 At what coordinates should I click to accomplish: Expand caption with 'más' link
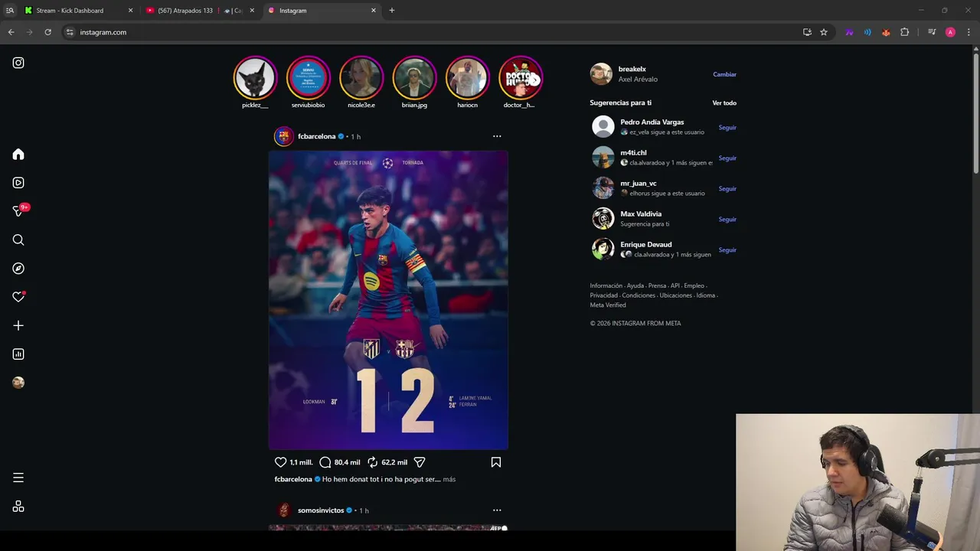pos(449,479)
